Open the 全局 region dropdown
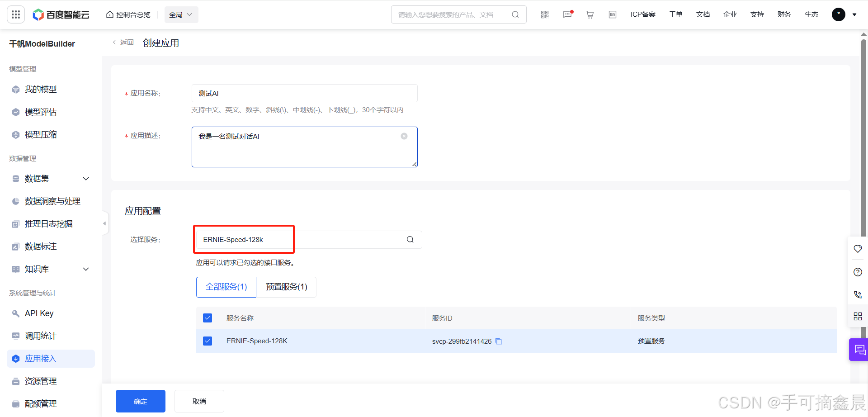This screenshot has width=868, height=417. [x=181, y=14]
